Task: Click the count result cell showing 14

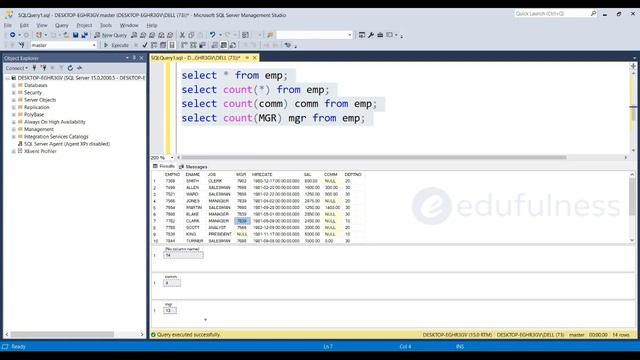Action: point(183,256)
